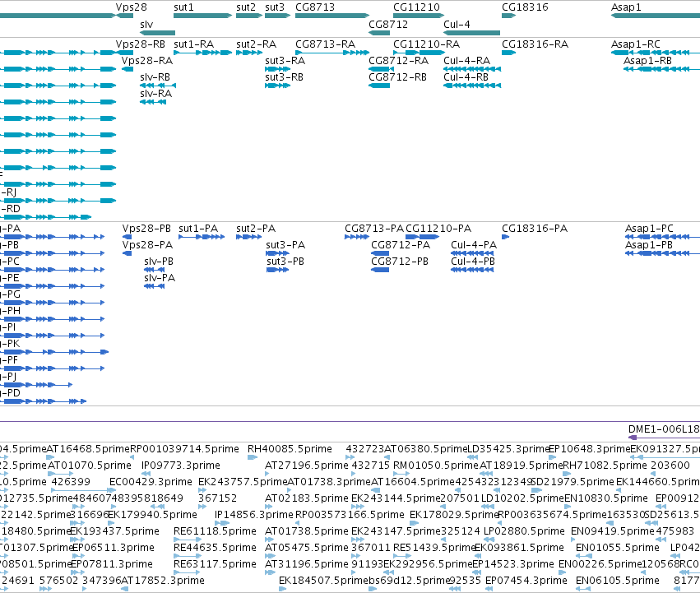Open protein label sut1-PA
This screenshot has width=700, height=593.
(198, 229)
